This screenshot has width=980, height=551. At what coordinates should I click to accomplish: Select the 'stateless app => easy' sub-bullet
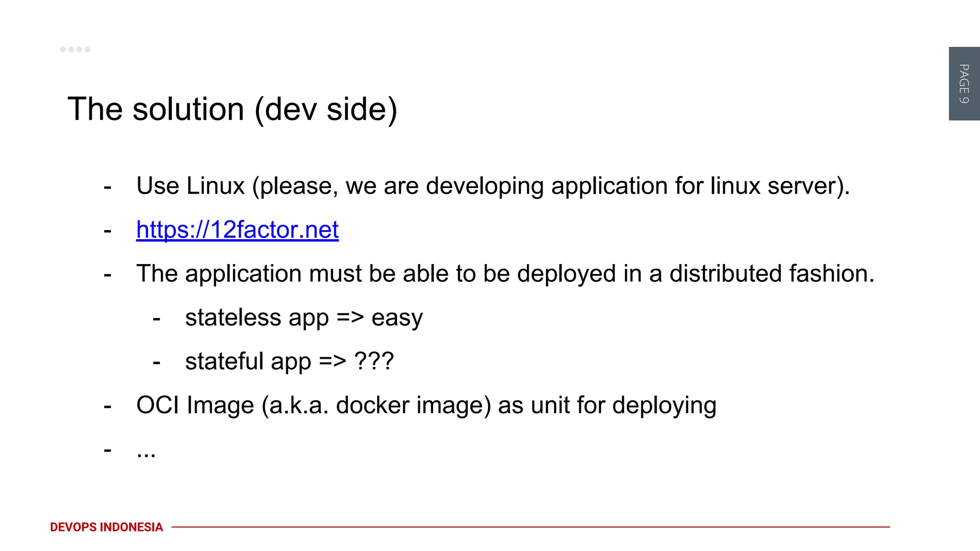[x=304, y=318]
